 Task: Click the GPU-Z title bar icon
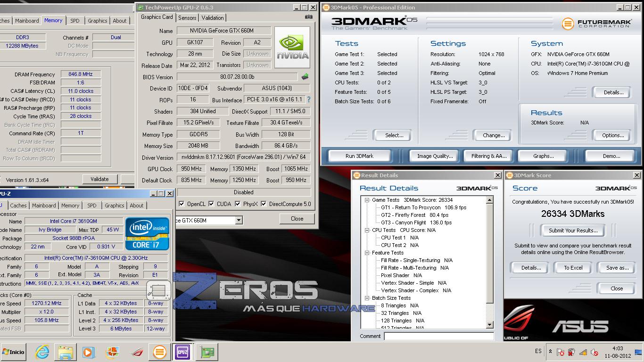[x=140, y=7]
